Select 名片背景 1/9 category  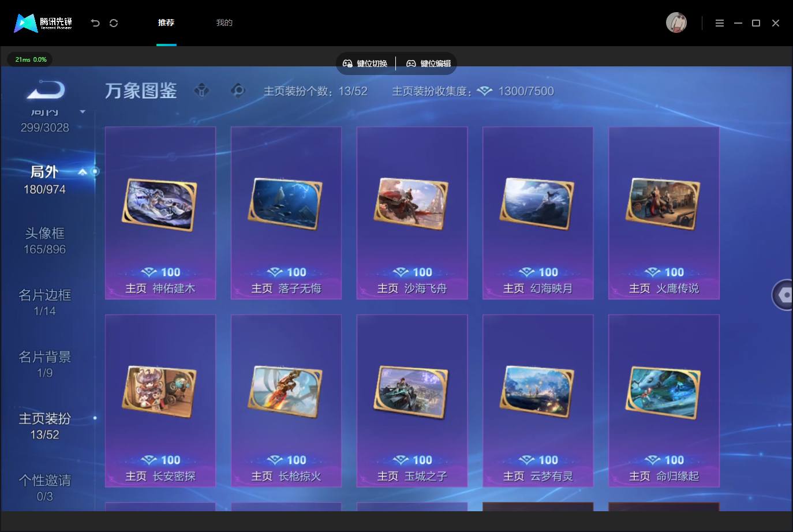(x=44, y=364)
